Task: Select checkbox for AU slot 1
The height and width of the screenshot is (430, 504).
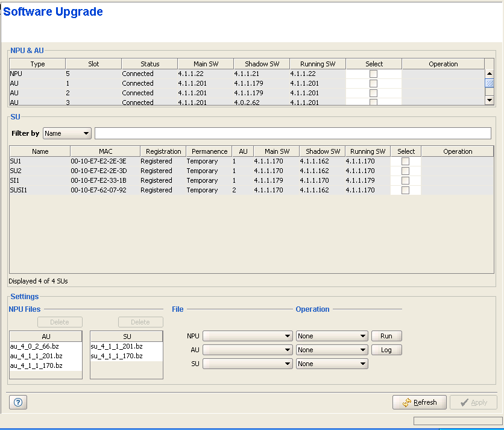Action: (373, 83)
